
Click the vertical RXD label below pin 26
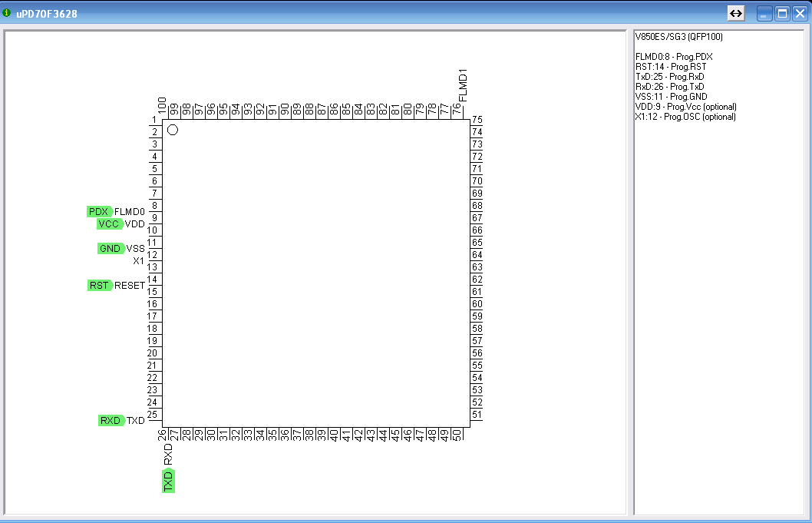[x=168, y=455]
